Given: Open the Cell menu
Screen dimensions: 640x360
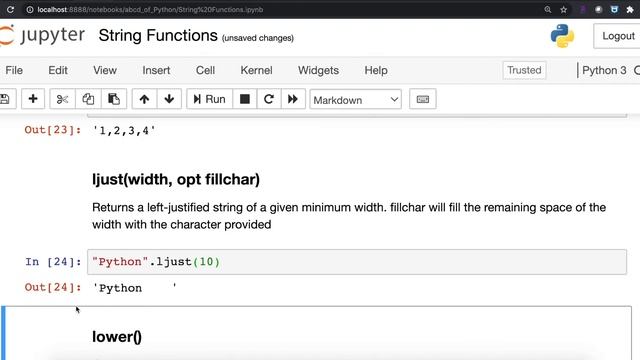Looking at the screenshot, I should tap(205, 70).
